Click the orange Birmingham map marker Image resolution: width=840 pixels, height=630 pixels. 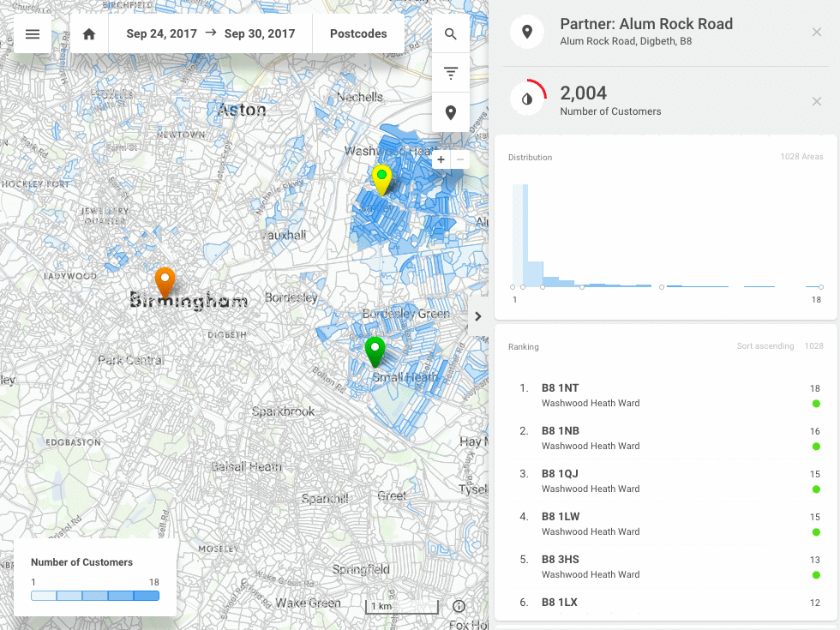(165, 281)
